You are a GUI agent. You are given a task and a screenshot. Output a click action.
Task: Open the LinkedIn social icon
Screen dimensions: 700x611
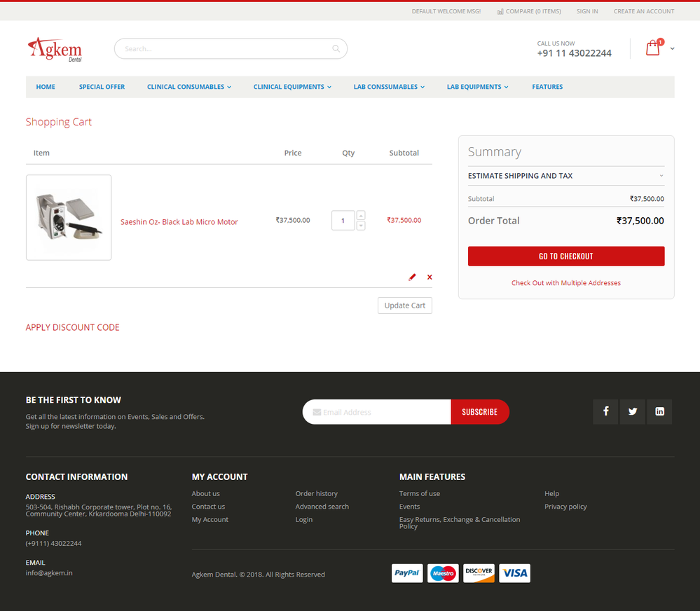659,411
